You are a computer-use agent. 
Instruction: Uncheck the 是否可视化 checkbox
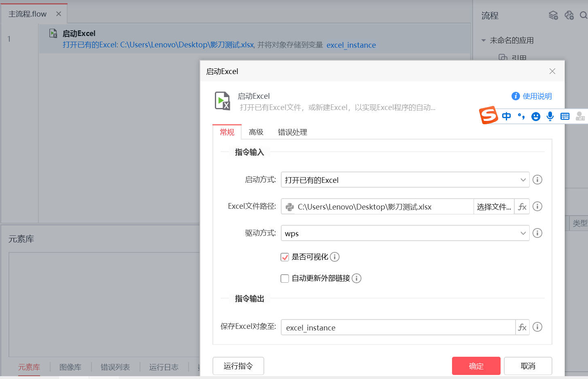(x=285, y=257)
